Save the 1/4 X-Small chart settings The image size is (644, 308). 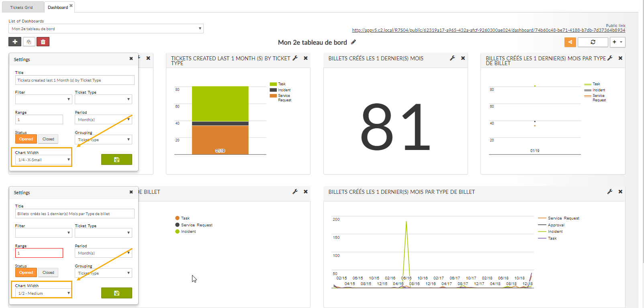pos(117,160)
